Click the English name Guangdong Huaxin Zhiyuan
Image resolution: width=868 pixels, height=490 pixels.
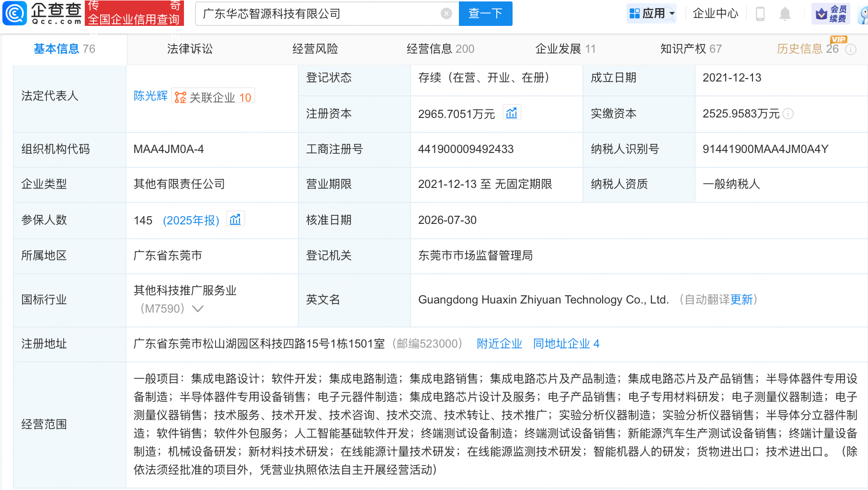tap(543, 300)
